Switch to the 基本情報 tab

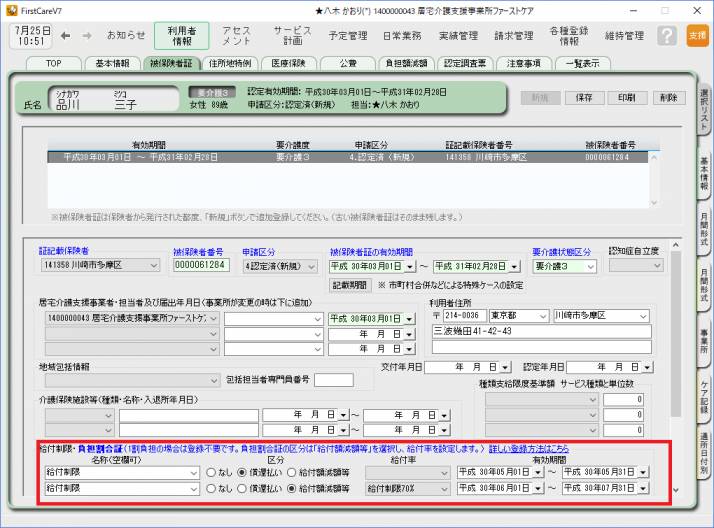112,63
